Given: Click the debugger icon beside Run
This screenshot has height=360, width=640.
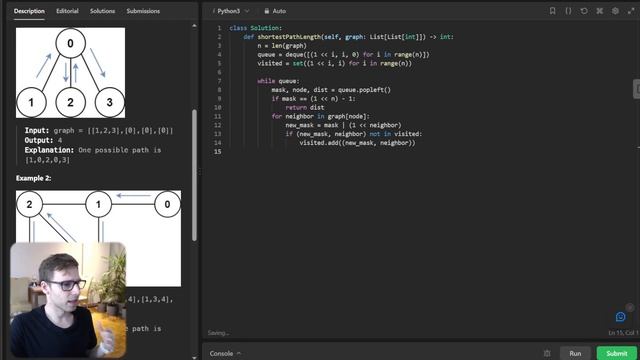Looking at the screenshot, I should [547, 353].
